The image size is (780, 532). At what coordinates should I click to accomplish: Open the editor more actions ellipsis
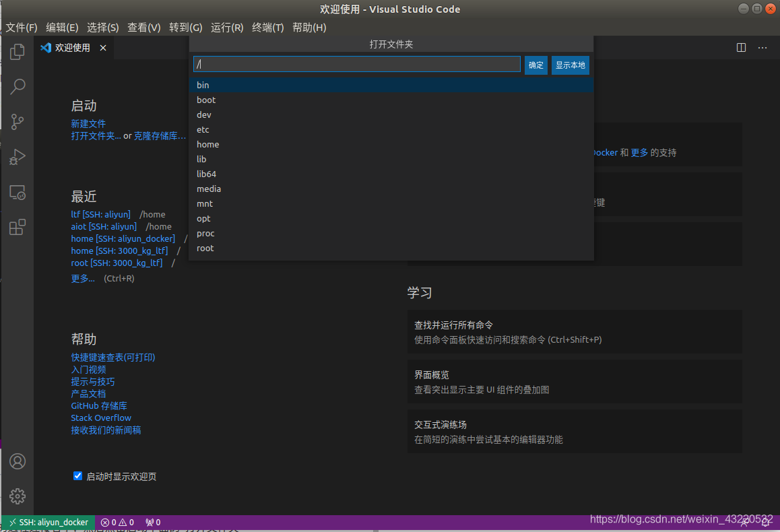tap(762, 48)
